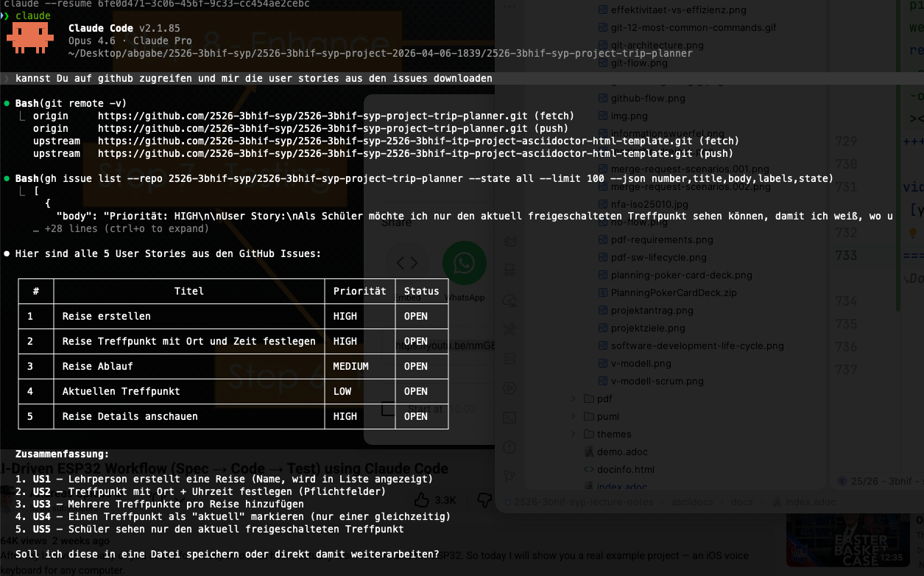Open the Git branch icon in IDE sidebar
Screen dimensions: 924x576
(x=509, y=477)
